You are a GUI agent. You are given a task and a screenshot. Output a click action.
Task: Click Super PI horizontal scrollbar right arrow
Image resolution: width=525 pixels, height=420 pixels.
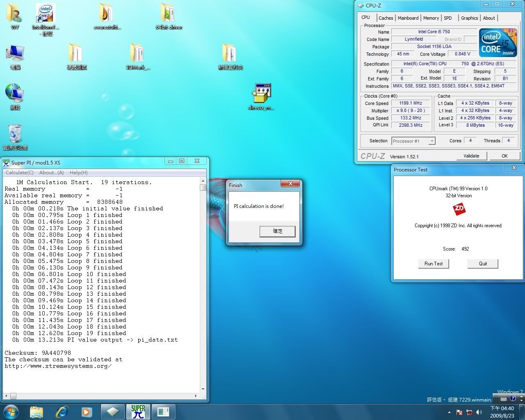[x=196, y=396]
